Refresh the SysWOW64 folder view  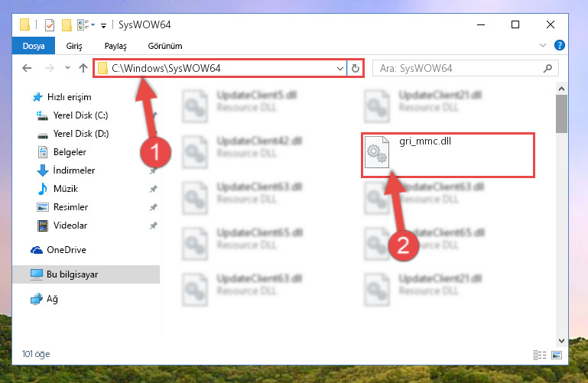(x=355, y=68)
